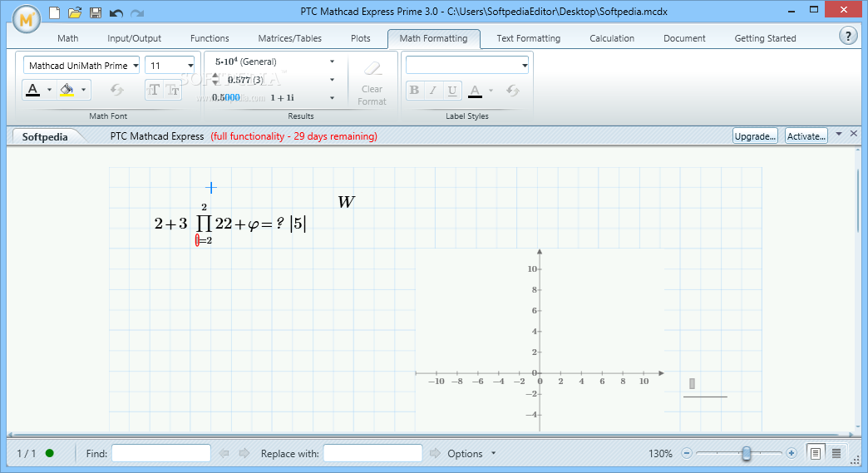The image size is (868, 473).
Task: Click the Activate... button
Action: point(806,136)
